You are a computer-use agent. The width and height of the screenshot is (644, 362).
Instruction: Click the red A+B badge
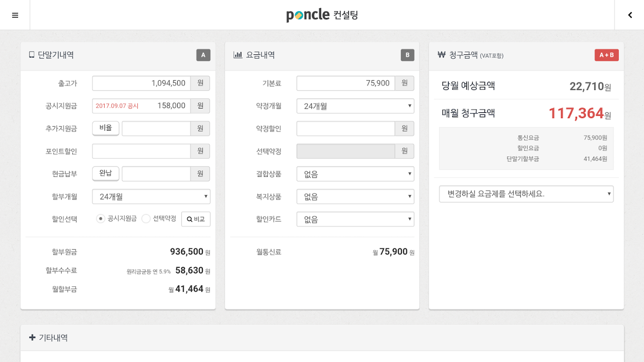click(606, 55)
